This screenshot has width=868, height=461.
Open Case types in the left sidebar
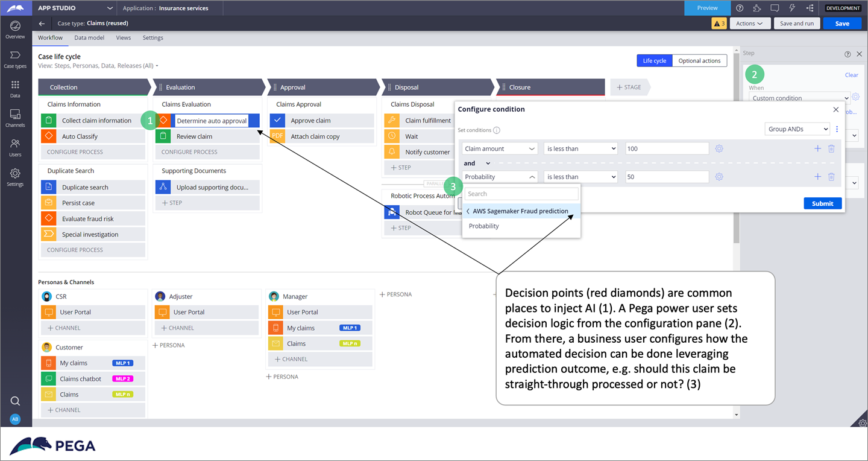pos(16,59)
